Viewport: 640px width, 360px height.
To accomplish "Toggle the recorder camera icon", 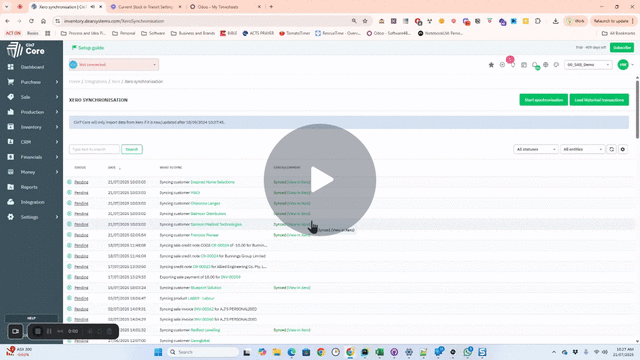I will [16, 331].
